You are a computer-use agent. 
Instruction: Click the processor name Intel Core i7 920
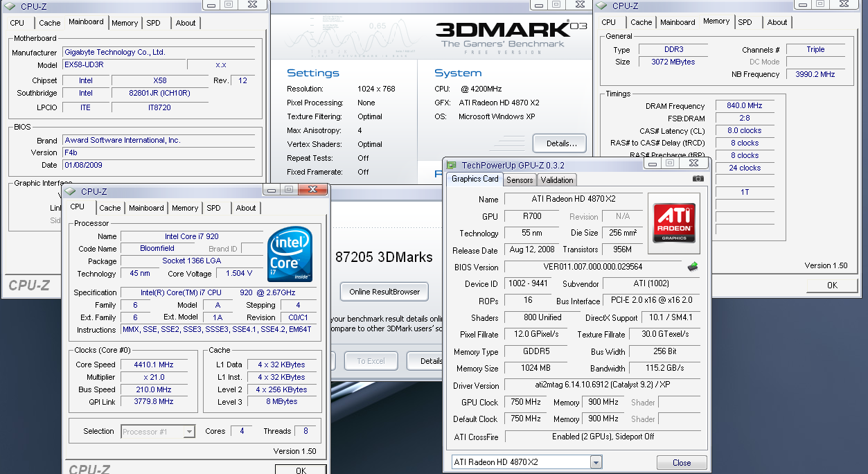[x=192, y=236]
